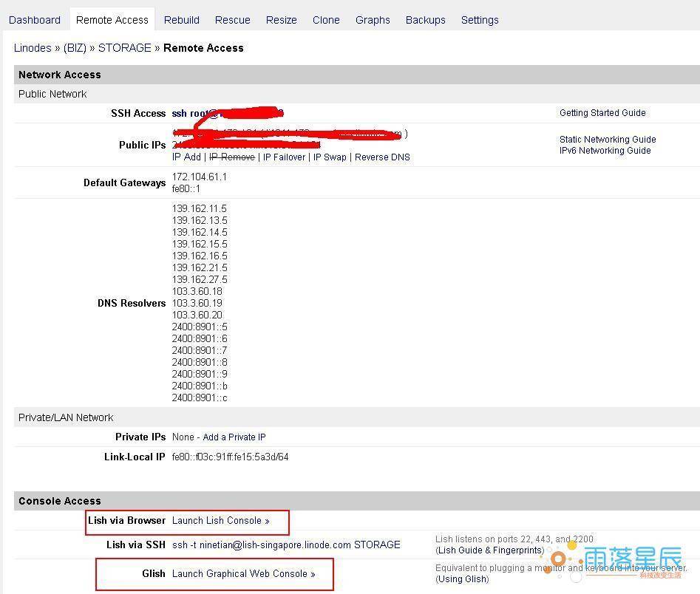The image size is (700, 594).
Task: Open the Static Networking Guide link
Action: click(x=608, y=139)
